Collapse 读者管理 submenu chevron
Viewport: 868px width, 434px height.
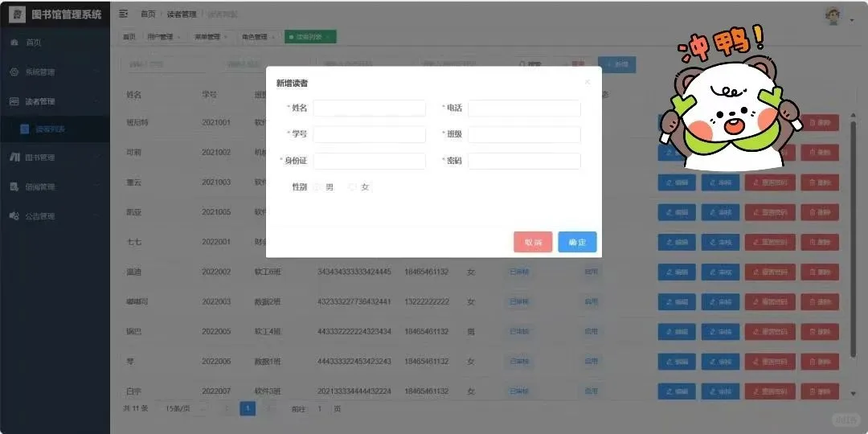[97, 101]
